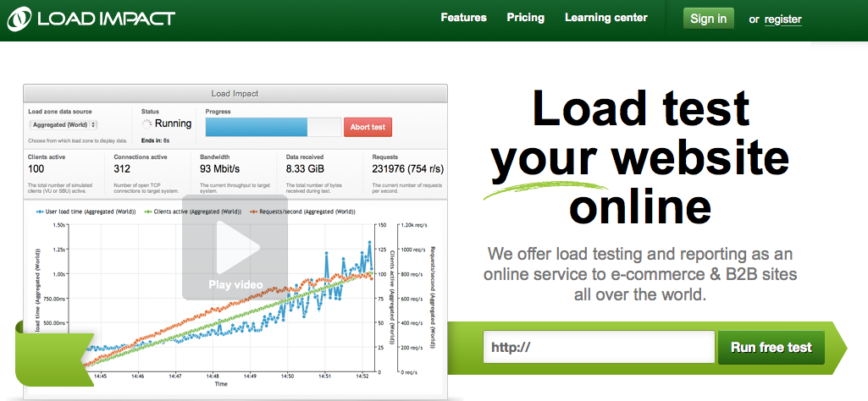Click the Sign in button
The height and width of the screenshot is (401, 868).
(708, 19)
